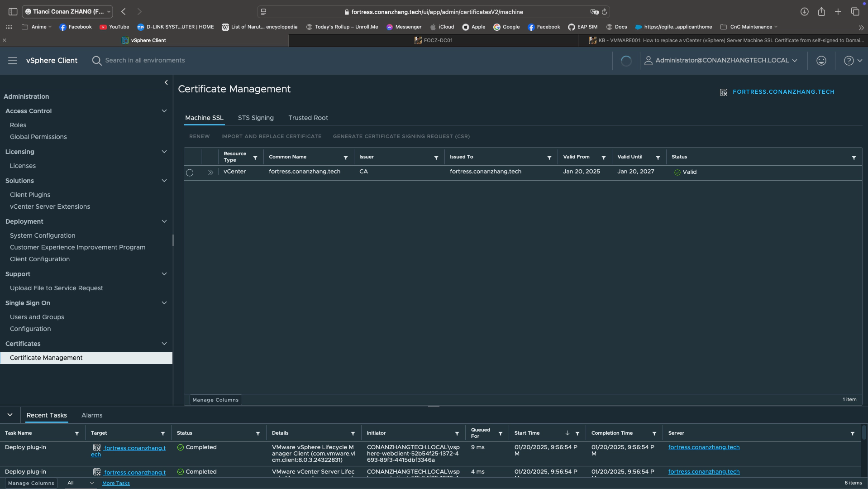This screenshot has width=868, height=489.
Task: Click the search in all environments field
Action: [145, 61]
